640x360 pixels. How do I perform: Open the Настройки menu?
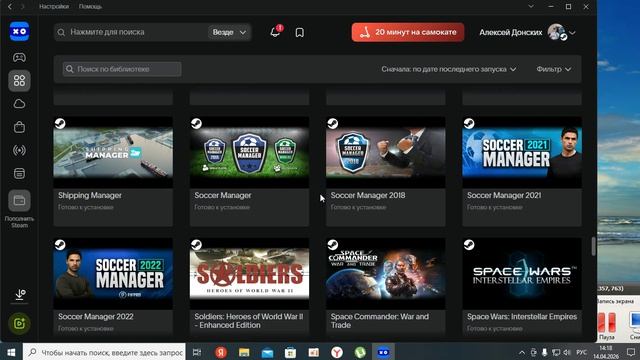coord(54,7)
